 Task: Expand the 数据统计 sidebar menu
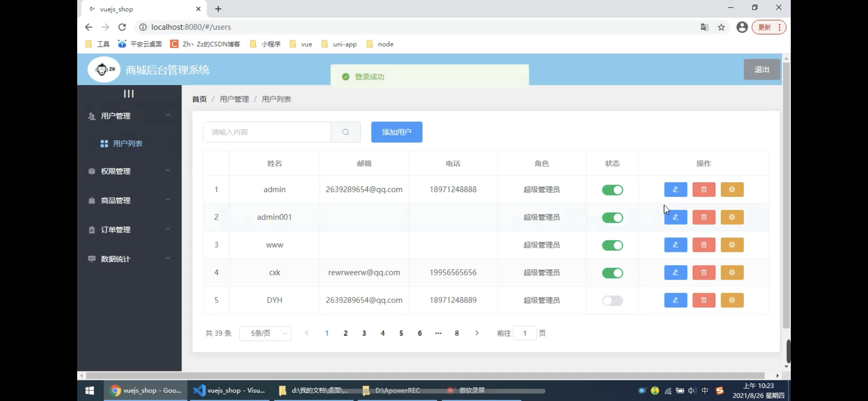click(129, 259)
